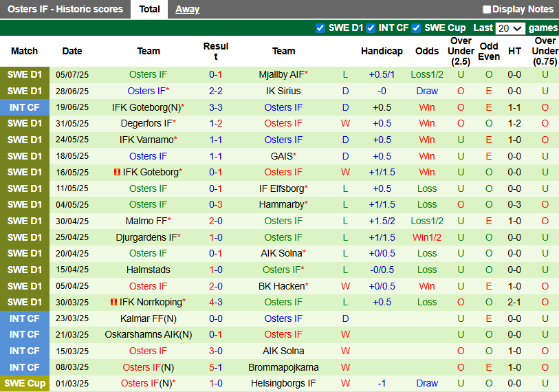Viewport: 559px width, 392px height.
Task: Click IFK Goteborg(N) team on 19/06/25
Action: [x=148, y=107]
